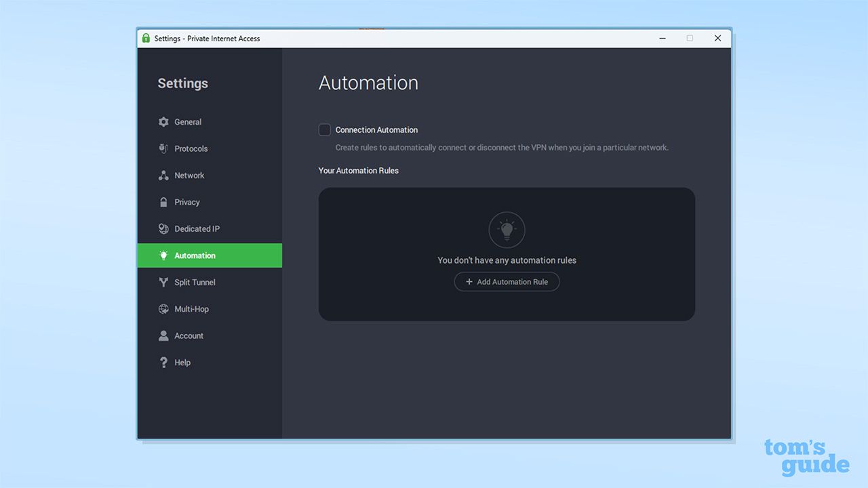This screenshot has height=488, width=868.
Task: Click the Settings sidebar heading
Action: (x=183, y=83)
